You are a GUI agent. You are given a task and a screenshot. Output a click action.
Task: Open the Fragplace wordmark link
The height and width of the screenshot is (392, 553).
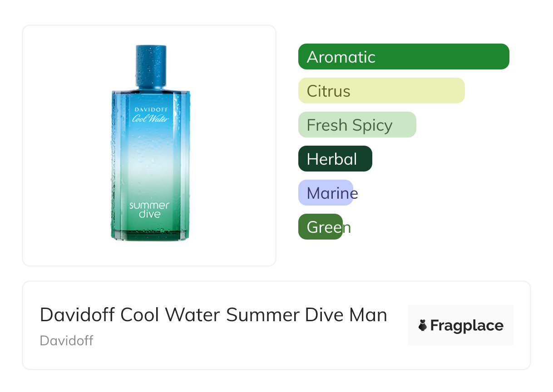pos(467,325)
